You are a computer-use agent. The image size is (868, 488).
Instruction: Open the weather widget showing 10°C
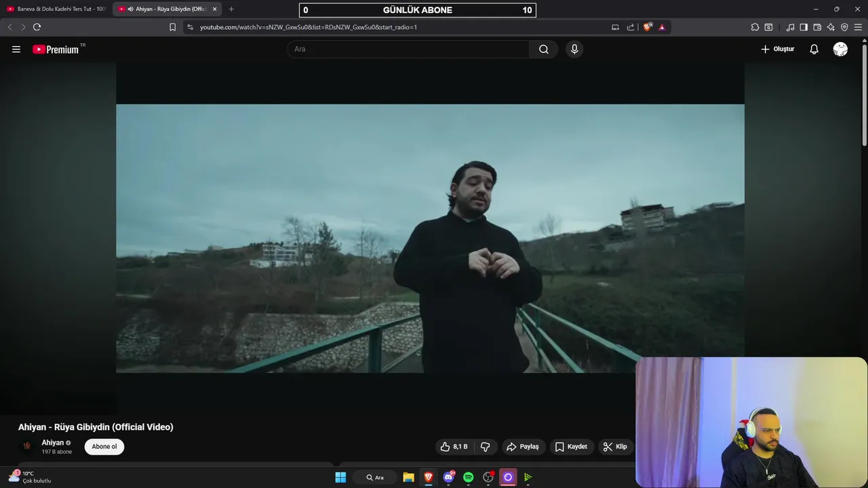(30, 477)
